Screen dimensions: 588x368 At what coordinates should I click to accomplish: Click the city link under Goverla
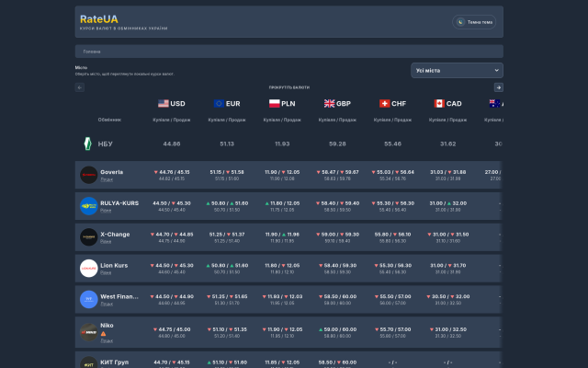click(x=107, y=179)
